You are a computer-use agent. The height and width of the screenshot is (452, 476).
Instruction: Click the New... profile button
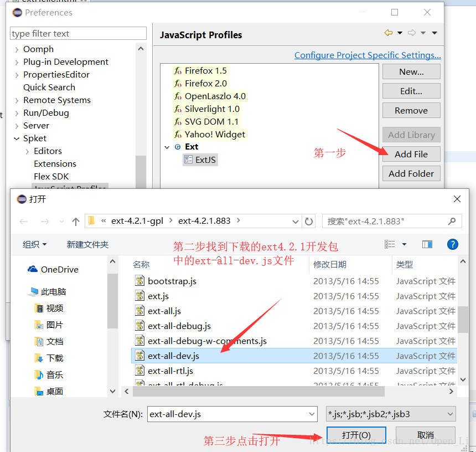tap(411, 71)
